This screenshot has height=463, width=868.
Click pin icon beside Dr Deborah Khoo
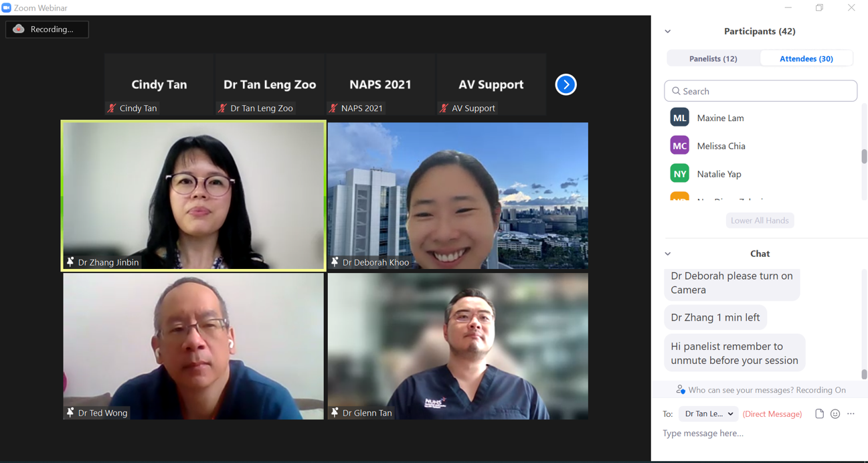(335, 262)
